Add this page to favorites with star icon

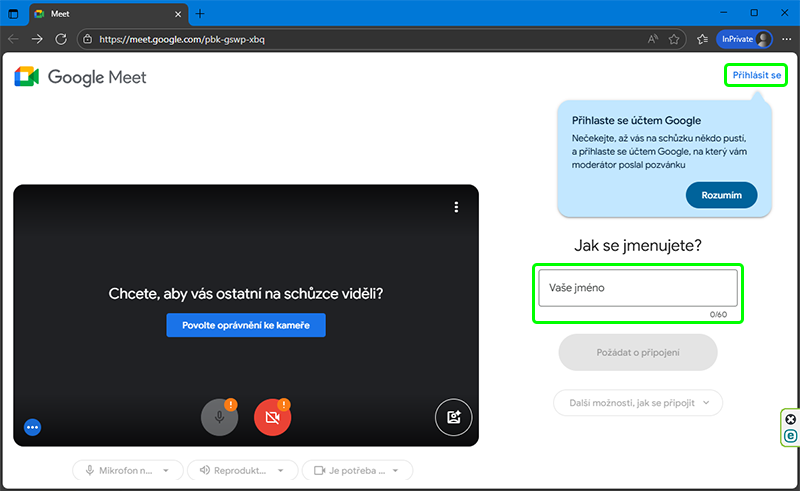pyautogui.click(x=675, y=39)
